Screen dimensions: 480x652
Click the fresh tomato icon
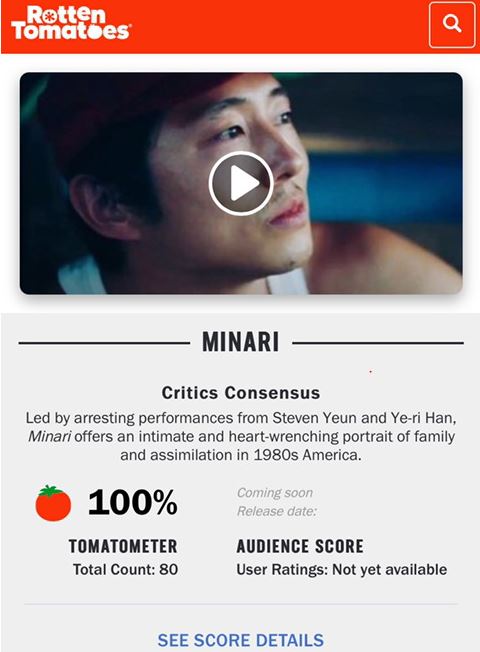point(53,503)
